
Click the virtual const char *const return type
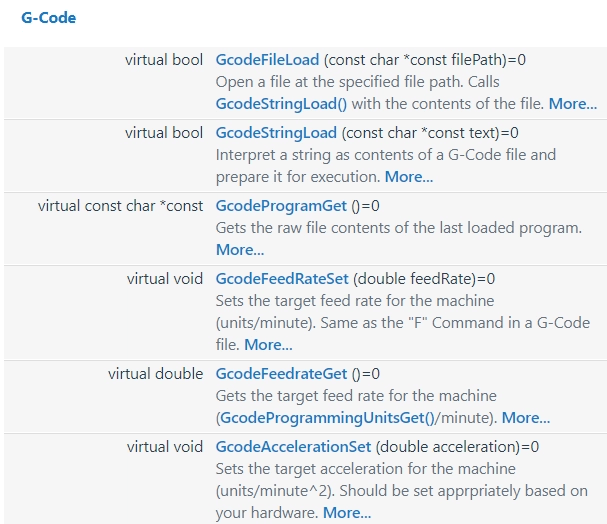click(120, 206)
